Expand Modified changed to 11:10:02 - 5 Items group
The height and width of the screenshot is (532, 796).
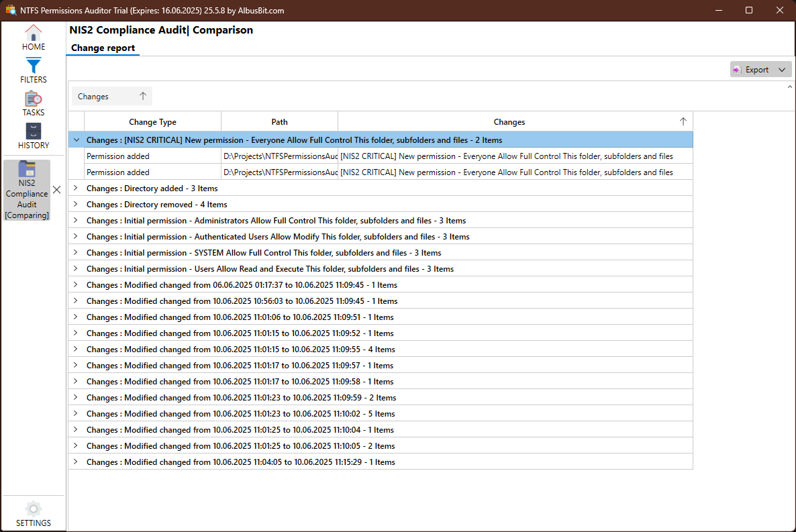click(76, 414)
